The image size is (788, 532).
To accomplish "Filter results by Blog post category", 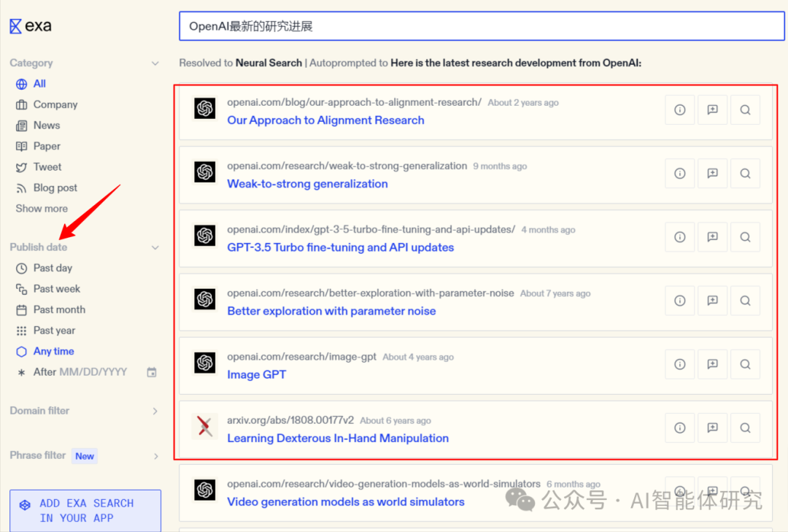I will click(46, 188).
